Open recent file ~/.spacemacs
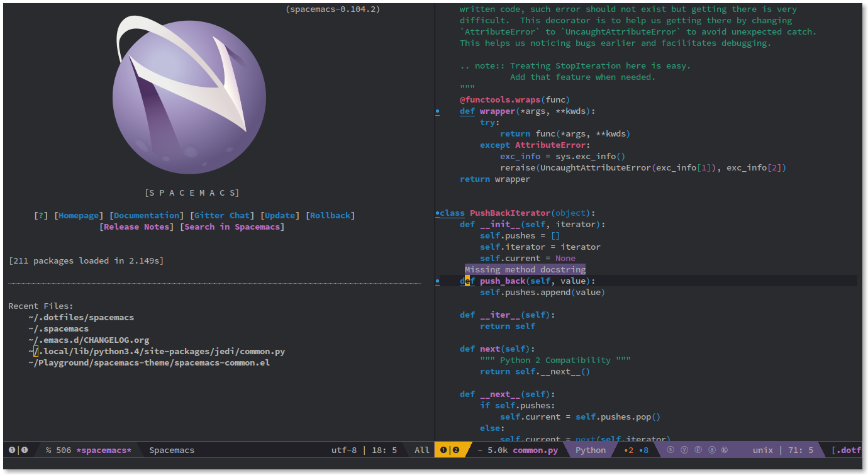Viewport: 868px width, 475px height. (x=58, y=328)
